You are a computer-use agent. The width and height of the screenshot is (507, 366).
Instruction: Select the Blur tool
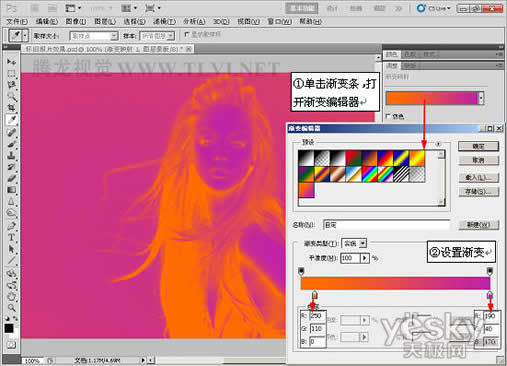point(11,202)
